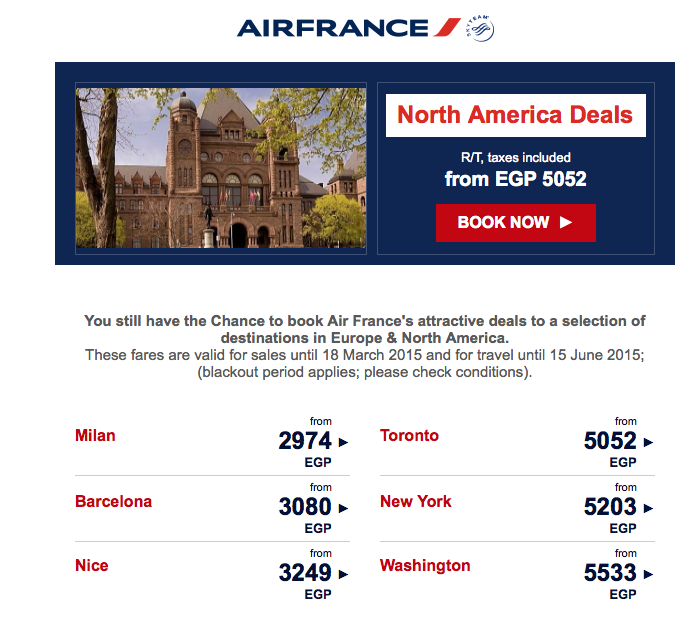
Task: Click the North America Deals heading
Action: [x=515, y=115]
